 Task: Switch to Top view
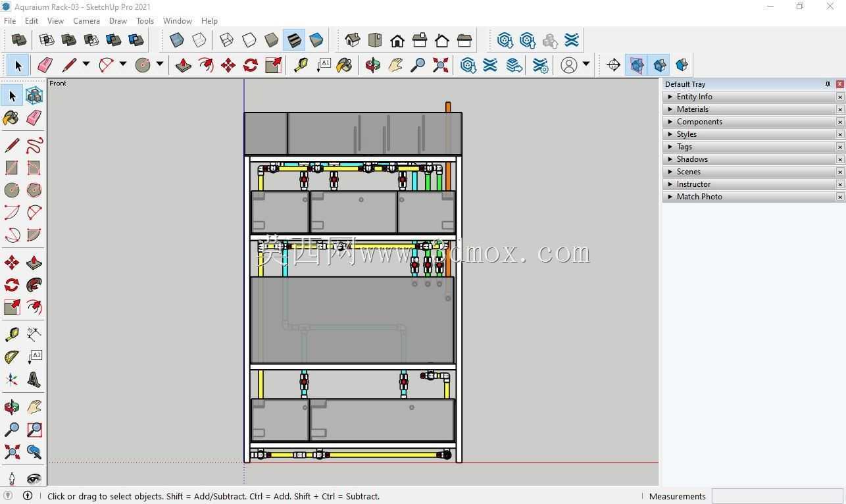click(375, 40)
